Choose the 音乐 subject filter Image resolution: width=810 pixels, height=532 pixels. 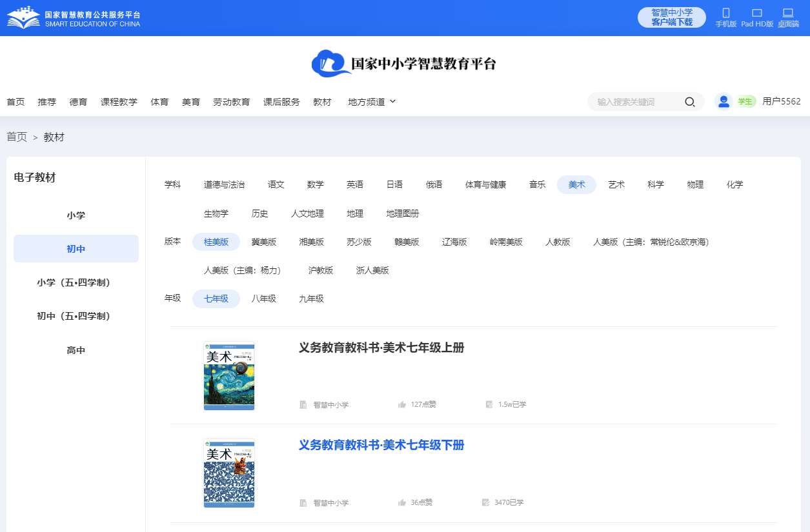tap(538, 184)
